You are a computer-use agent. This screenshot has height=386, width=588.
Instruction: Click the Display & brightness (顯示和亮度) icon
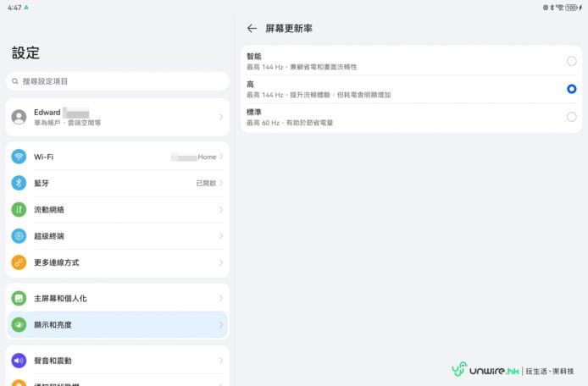point(19,324)
